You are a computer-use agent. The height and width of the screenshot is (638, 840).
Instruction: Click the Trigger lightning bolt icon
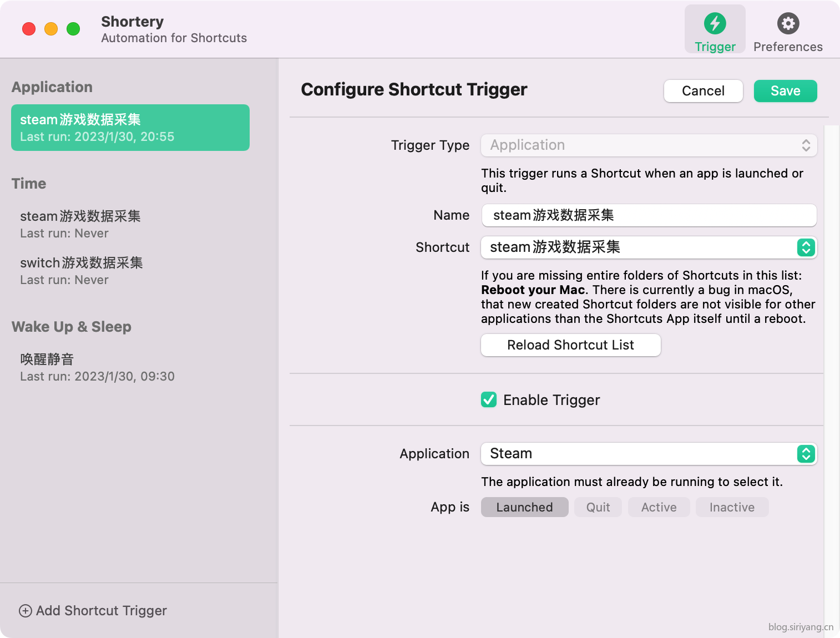pyautogui.click(x=715, y=23)
